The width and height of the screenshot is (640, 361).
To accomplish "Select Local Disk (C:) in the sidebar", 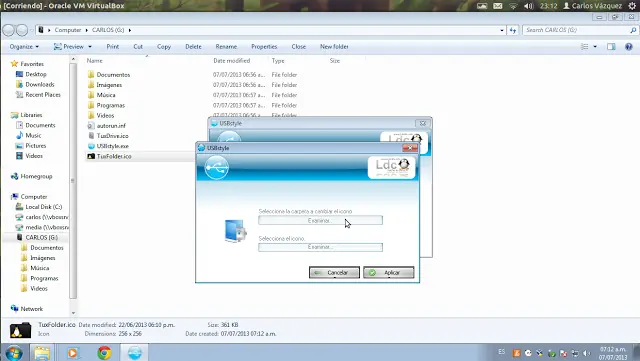I will (43, 207).
